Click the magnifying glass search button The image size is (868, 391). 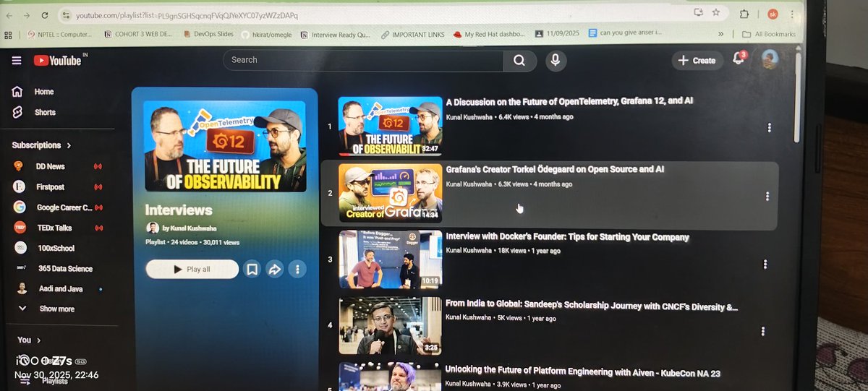tap(519, 60)
